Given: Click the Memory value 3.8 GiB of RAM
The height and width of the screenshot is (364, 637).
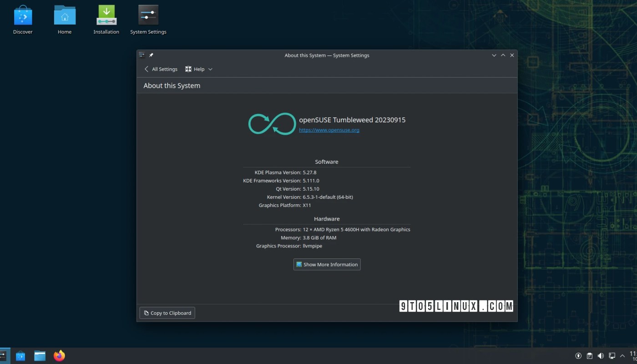Looking at the screenshot, I should (319, 238).
